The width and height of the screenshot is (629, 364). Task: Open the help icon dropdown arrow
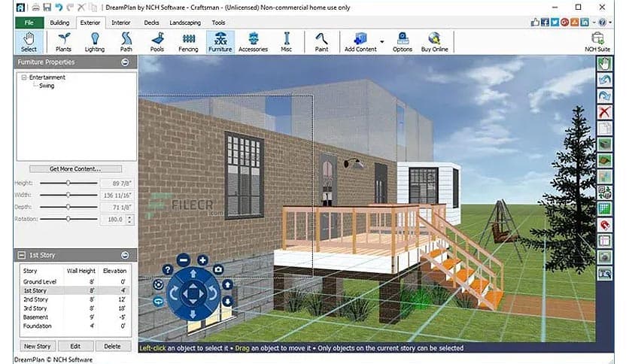(x=610, y=23)
